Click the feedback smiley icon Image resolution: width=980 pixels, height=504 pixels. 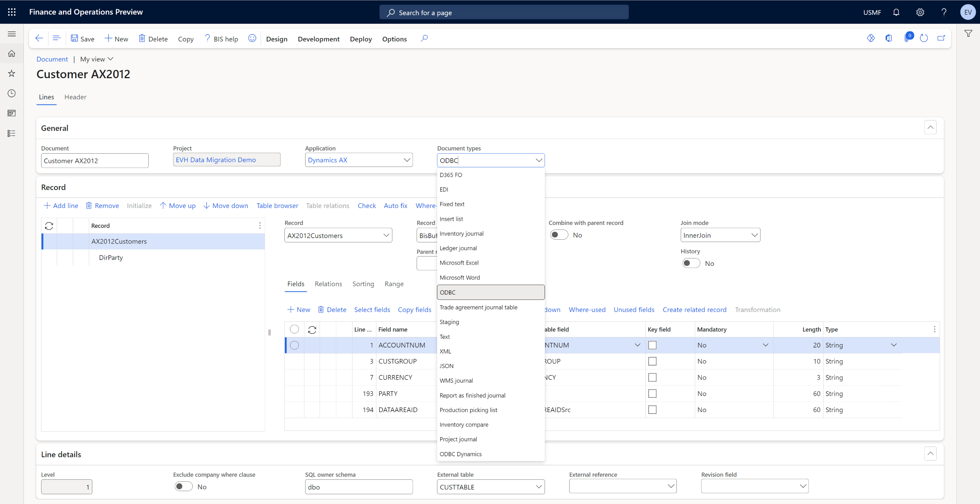[252, 38]
